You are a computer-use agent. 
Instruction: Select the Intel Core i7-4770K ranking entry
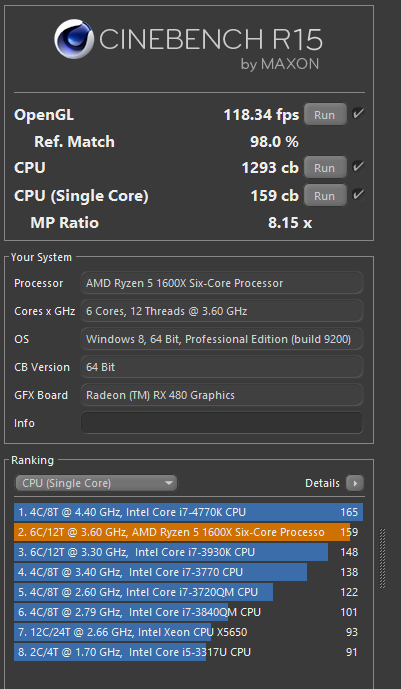(188, 512)
